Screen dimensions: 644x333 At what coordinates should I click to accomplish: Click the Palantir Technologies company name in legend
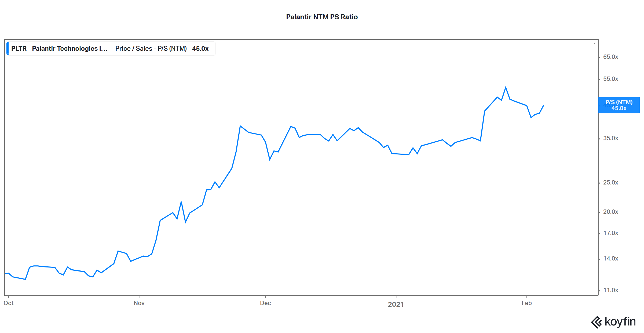coord(70,49)
